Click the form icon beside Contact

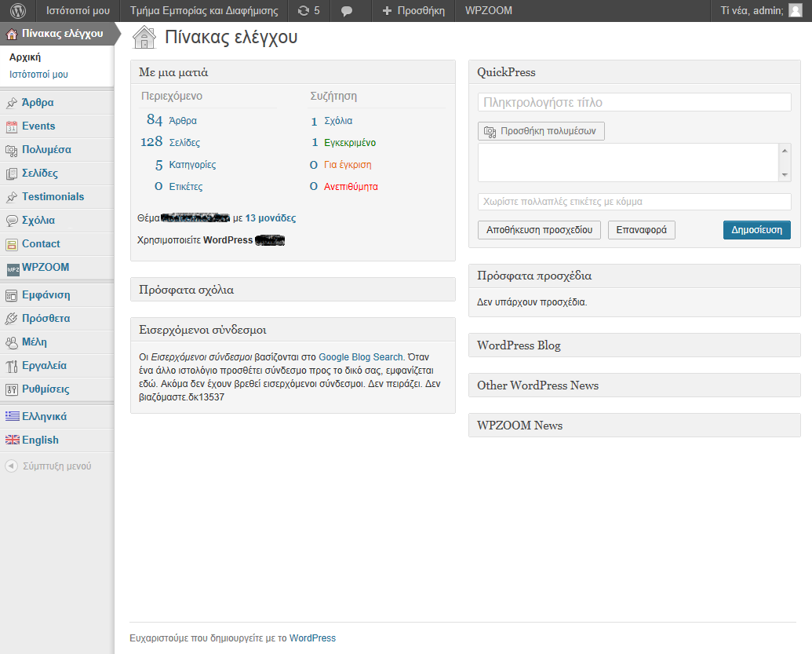click(12, 244)
